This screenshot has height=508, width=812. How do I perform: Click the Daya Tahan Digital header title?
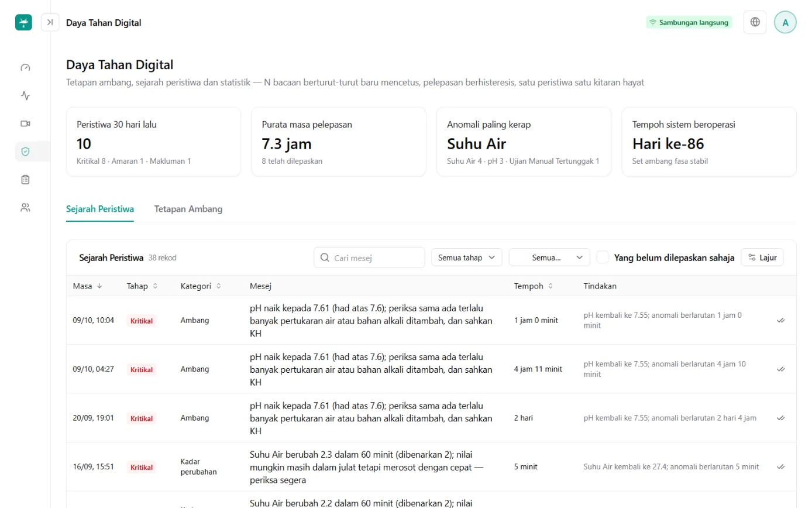(104, 23)
